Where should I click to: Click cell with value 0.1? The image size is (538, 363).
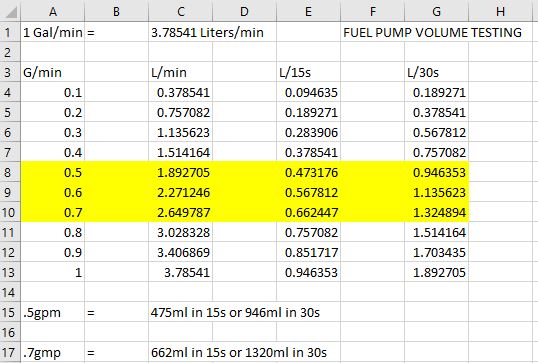coord(52,92)
